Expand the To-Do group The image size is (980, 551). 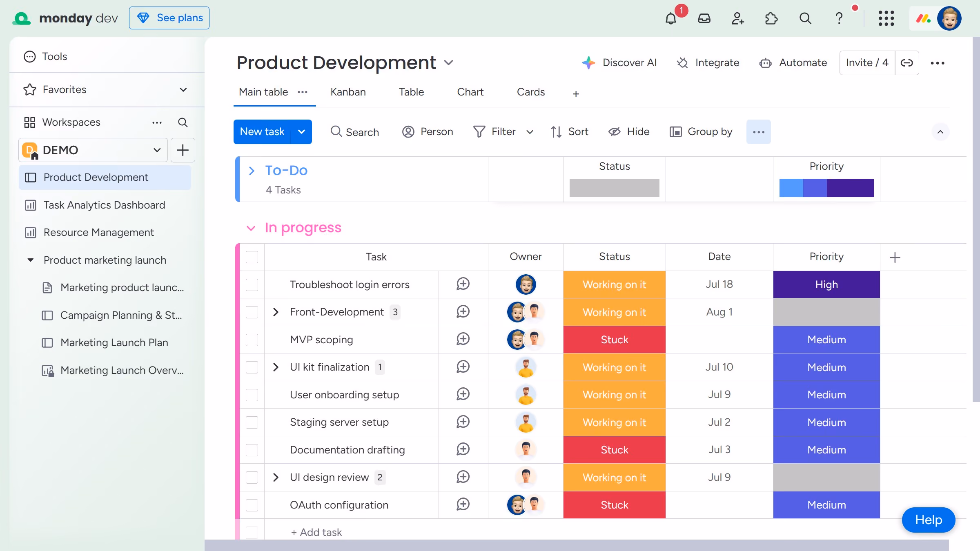point(252,171)
